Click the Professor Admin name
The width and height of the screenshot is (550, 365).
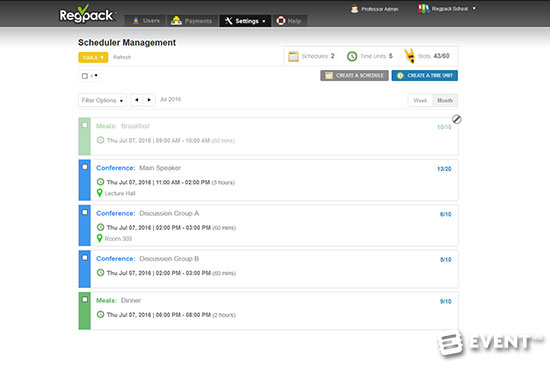coord(380,9)
